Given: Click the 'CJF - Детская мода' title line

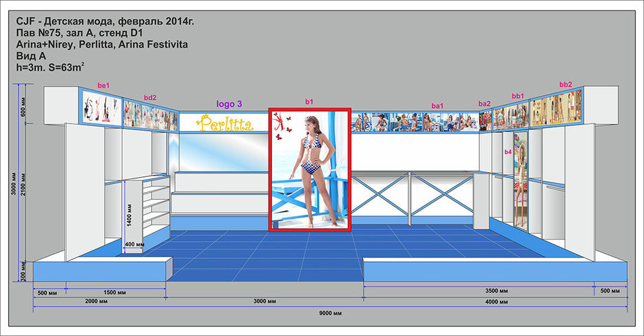Looking at the screenshot, I should 105,22.
